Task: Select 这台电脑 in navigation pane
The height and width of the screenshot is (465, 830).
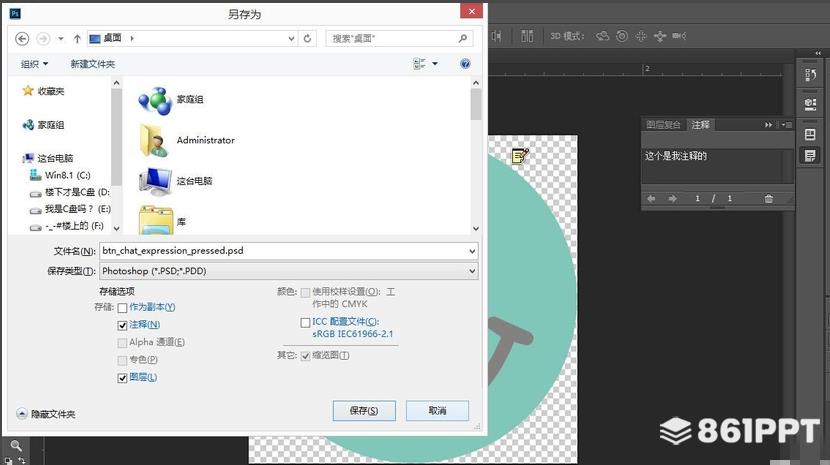Action: [x=48, y=158]
